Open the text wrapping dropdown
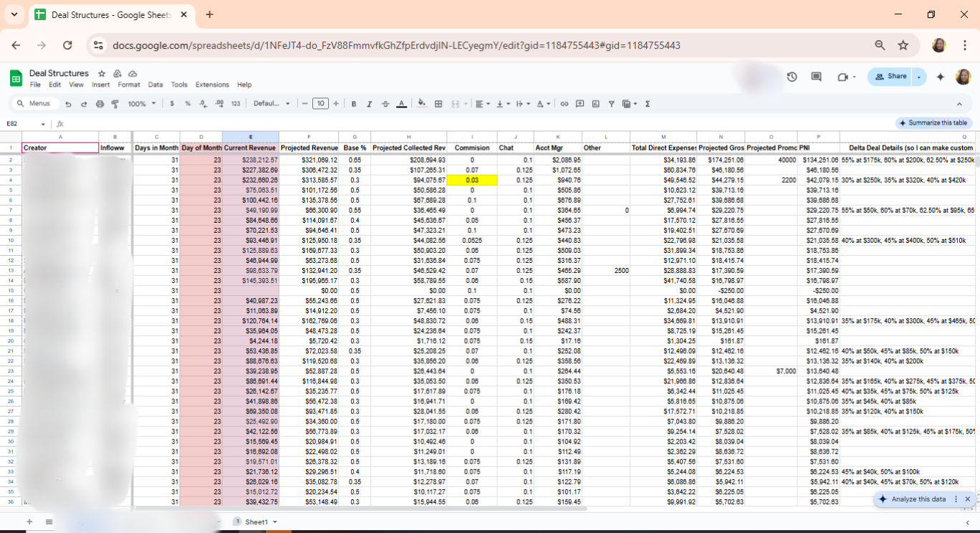The height and width of the screenshot is (533, 980). point(523,104)
